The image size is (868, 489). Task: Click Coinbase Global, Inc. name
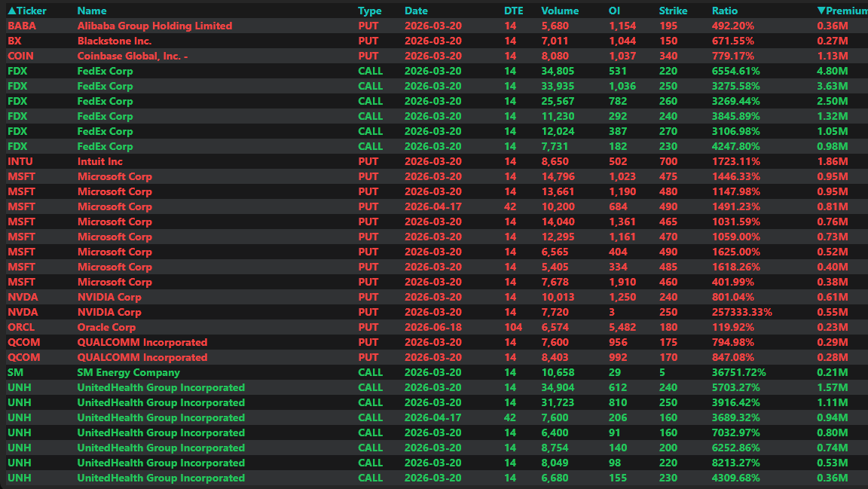point(133,55)
